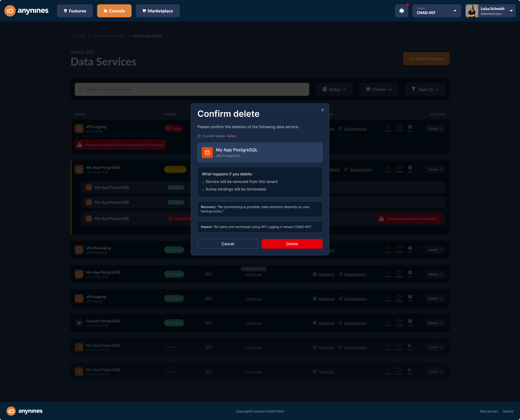Click 'Active bindings will be terminated' text
The image size is (520, 420).
pos(236,189)
